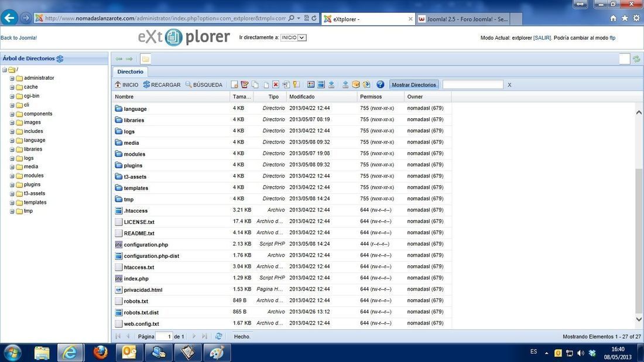Click the browser back arrow button

pos(9,18)
